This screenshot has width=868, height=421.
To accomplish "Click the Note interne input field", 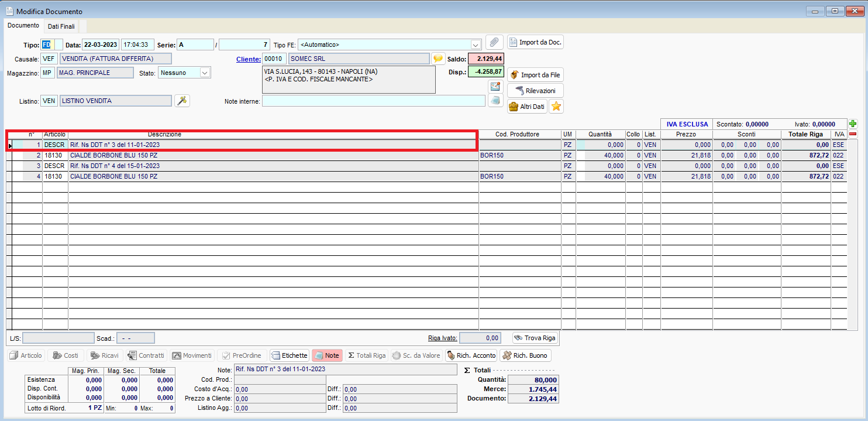I will pos(373,101).
